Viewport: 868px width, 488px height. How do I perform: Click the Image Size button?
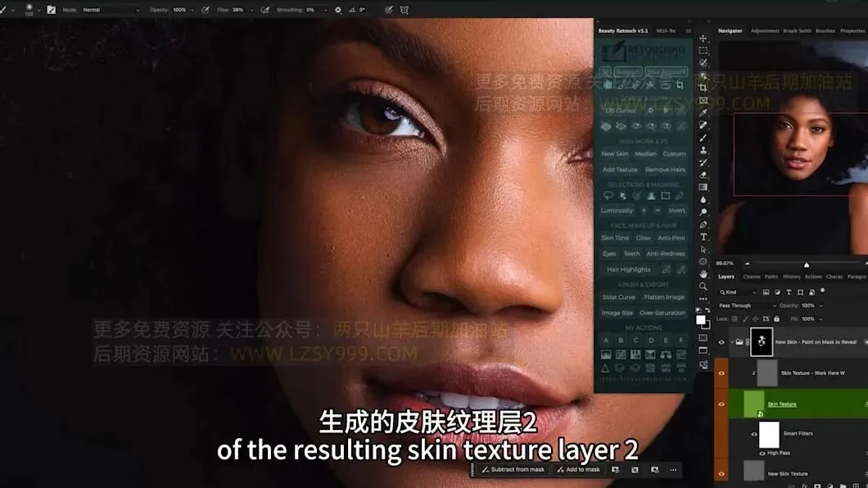point(617,313)
